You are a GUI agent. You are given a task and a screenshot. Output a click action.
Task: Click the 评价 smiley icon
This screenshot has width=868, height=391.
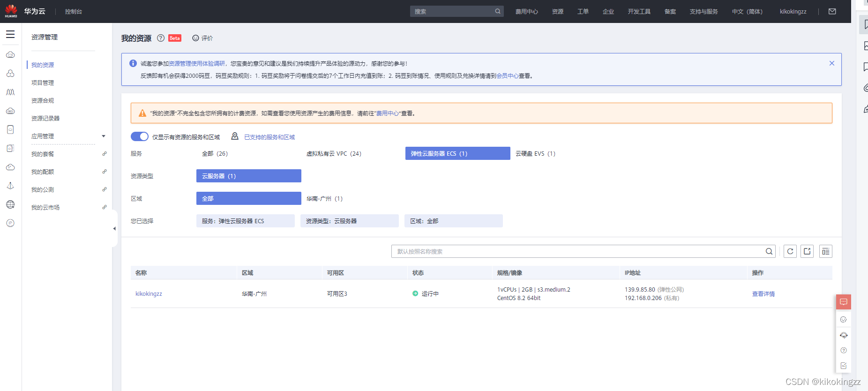point(195,38)
